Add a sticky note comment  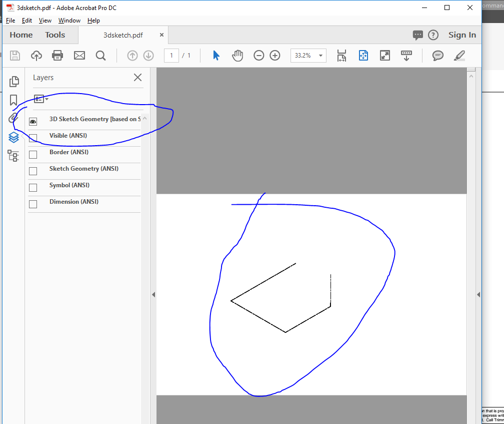438,56
